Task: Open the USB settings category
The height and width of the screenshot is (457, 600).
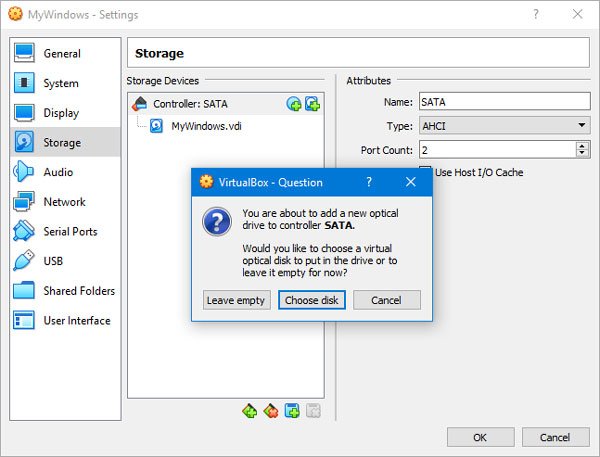Action: [54, 261]
